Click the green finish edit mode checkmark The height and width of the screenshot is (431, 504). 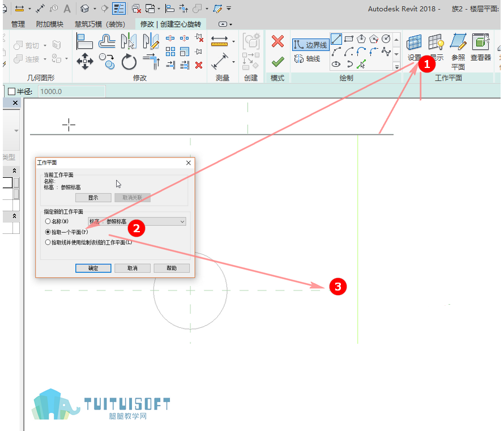(x=277, y=61)
